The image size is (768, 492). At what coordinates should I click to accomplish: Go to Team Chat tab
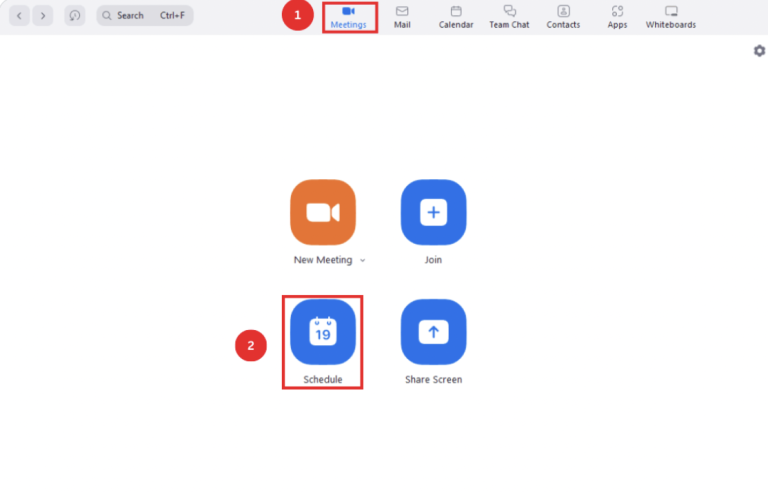[509, 18]
